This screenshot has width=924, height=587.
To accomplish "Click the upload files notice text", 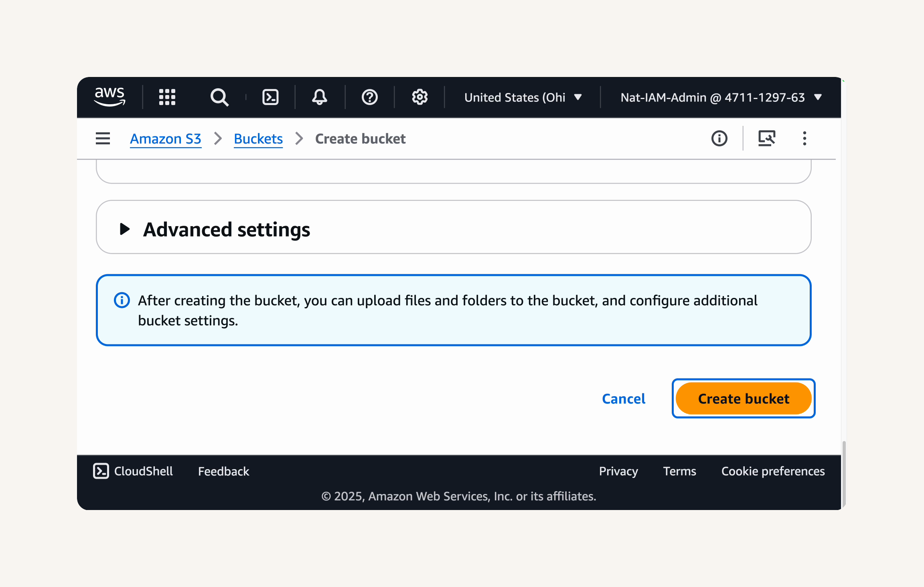I will [x=448, y=310].
